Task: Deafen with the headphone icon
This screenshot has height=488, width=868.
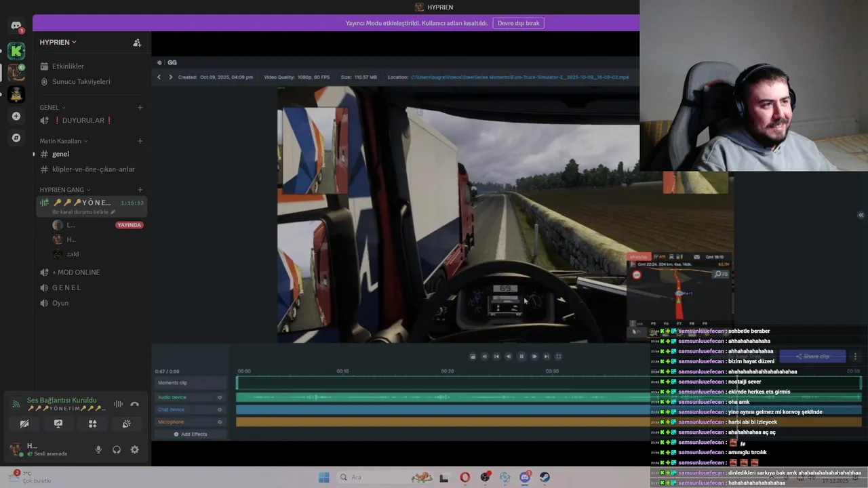Action: (117, 449)
